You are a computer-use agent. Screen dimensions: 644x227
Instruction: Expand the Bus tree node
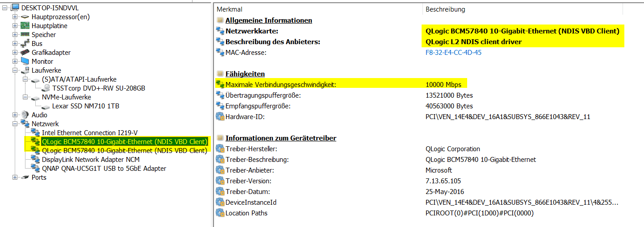[15, 44]
